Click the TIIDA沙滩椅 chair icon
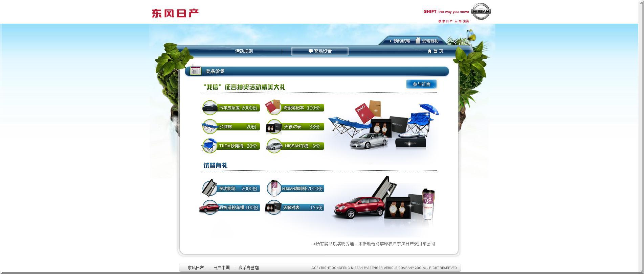 (x=210, y=146)
